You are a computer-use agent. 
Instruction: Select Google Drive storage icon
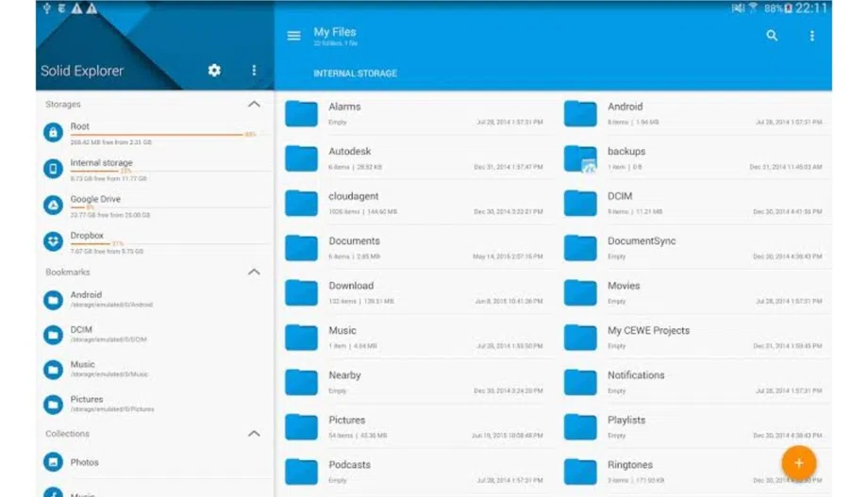tap(53, 206)
